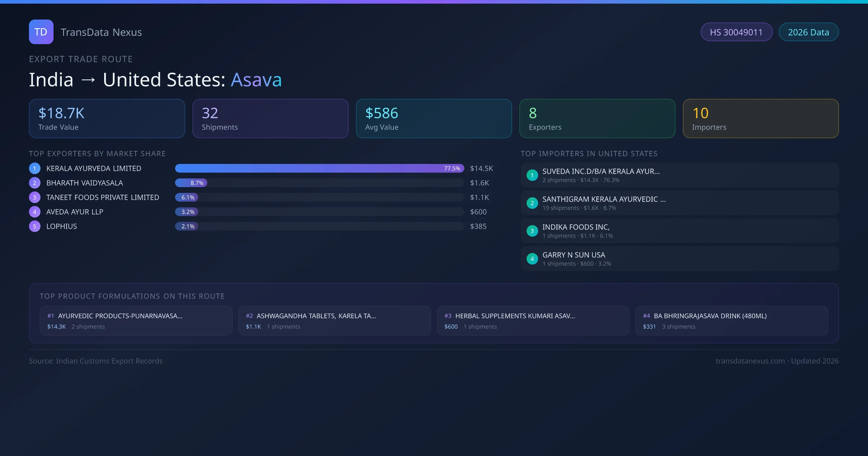Click green rank 1 badge for Suveda Inc
The height and width of the screenshot is (456, 868).
[x=532, y=175]
